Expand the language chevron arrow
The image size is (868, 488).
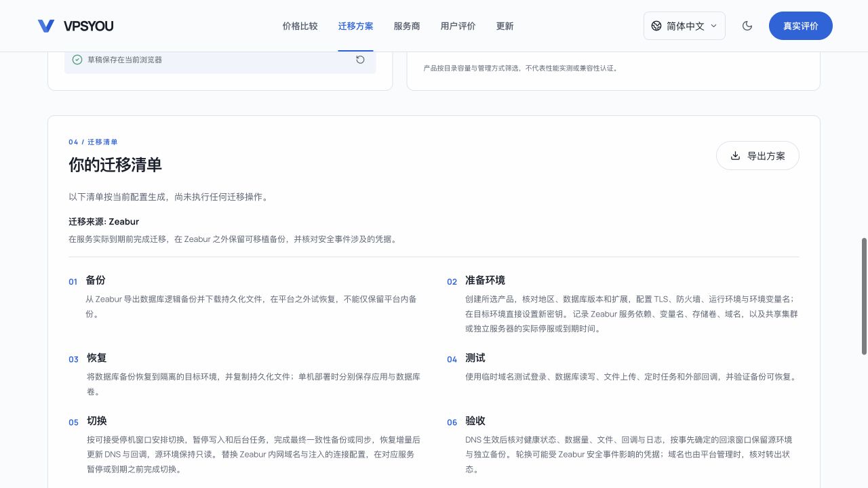tap(713, 26)
